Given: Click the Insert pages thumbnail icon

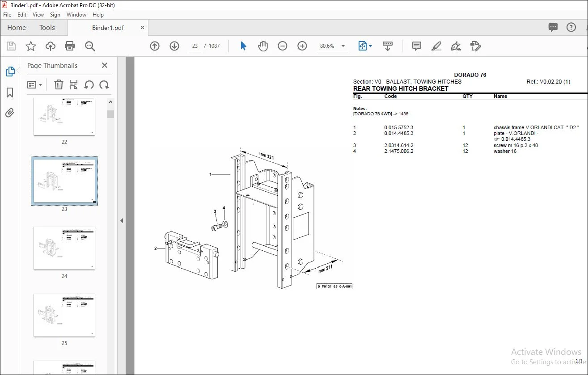Looking at the screenshot, I should (x=74, y=84).
